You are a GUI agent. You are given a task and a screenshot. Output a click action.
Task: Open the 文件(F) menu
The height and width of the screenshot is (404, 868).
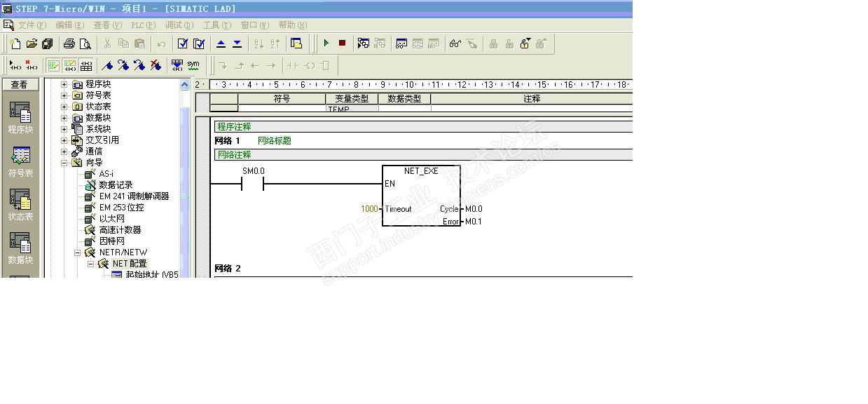coord(32,25)
